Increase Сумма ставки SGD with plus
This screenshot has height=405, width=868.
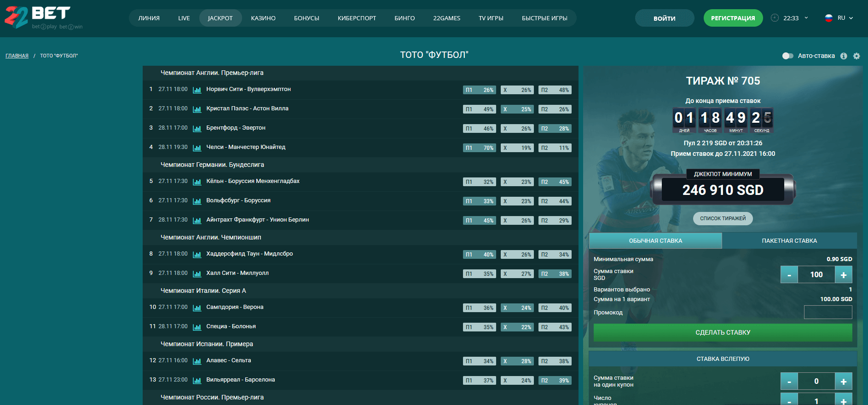[x=844, y=275]
